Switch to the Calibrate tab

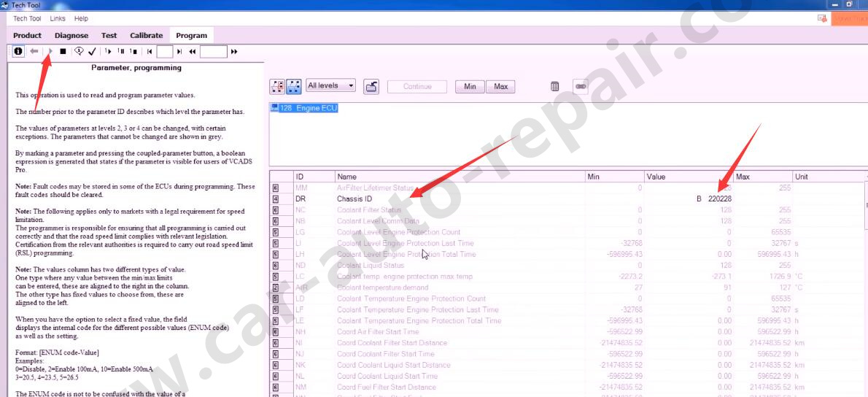tap(146, 36)
